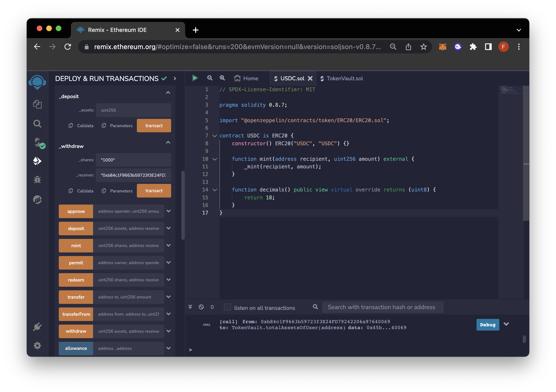
Task: Expand the _withdraw function section
Action: click(168, 142)
